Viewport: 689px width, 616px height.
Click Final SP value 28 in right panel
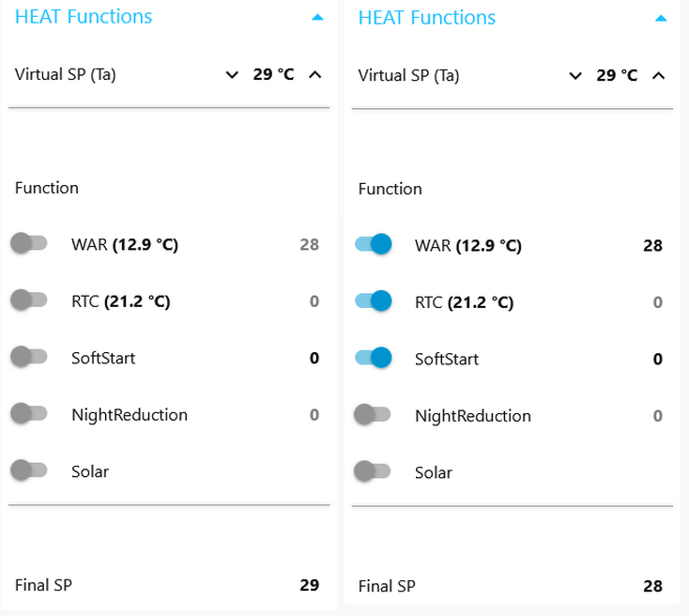pos(652,586)
